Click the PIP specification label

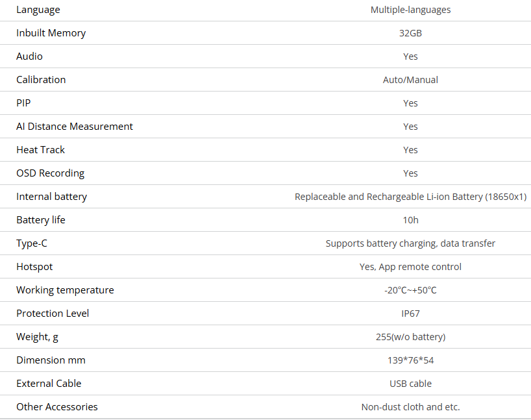(x=23, y=103)
